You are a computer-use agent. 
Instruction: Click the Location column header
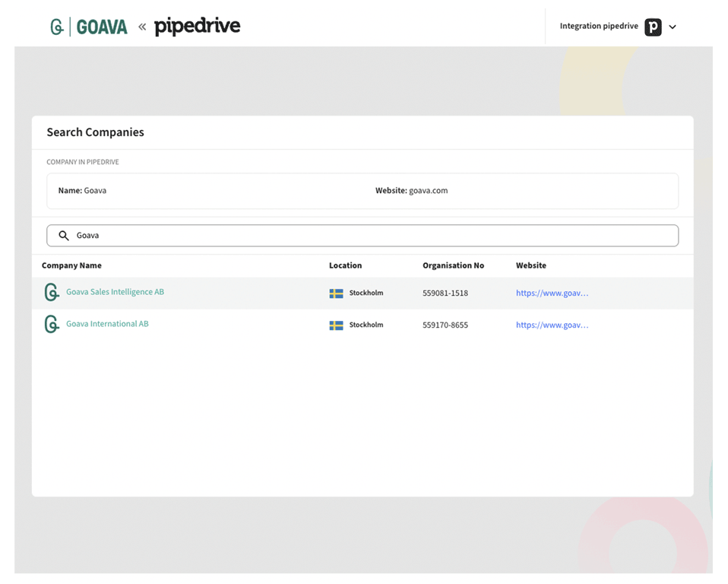pos(346,265)
